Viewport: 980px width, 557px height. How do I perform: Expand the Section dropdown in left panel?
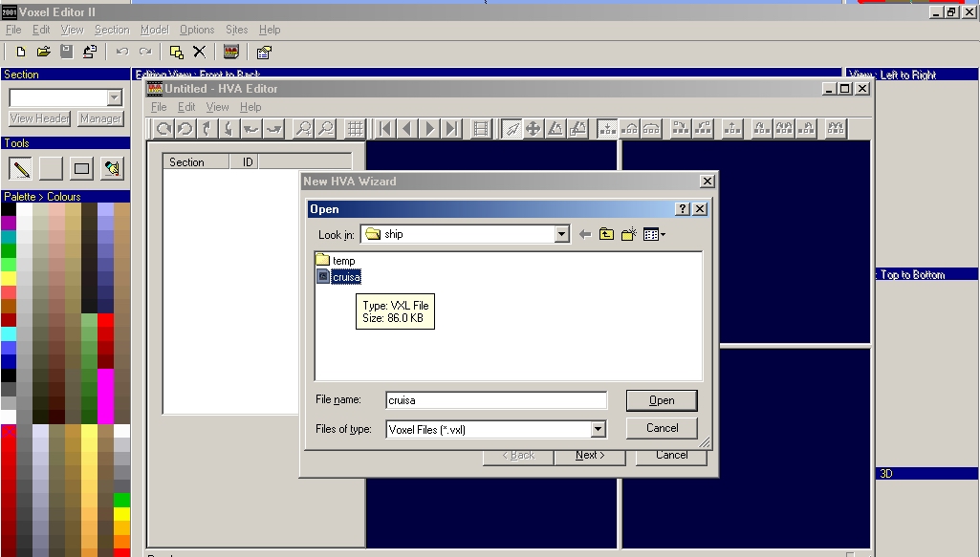[x=114, y=97]
